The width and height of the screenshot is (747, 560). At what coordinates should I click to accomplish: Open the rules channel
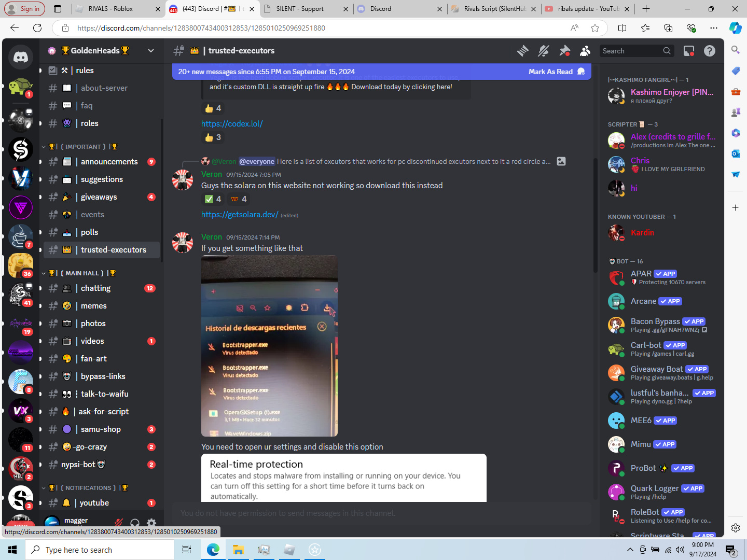102,71
